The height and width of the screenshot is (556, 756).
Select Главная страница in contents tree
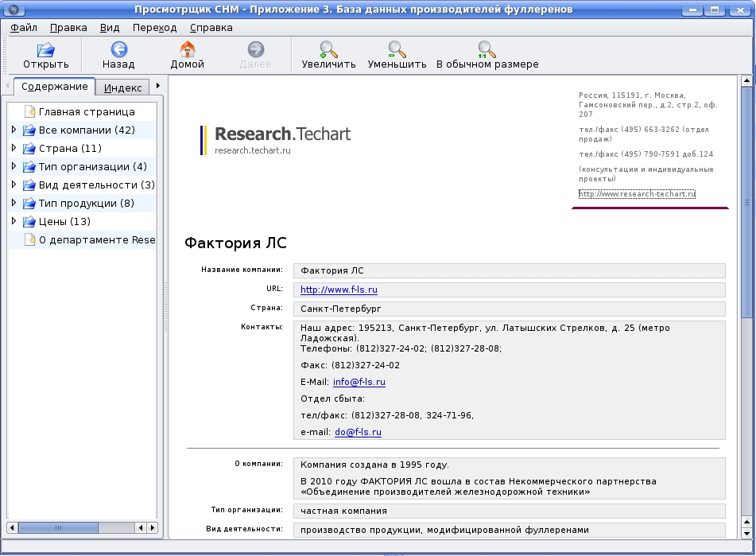click(x=87, y=112)
